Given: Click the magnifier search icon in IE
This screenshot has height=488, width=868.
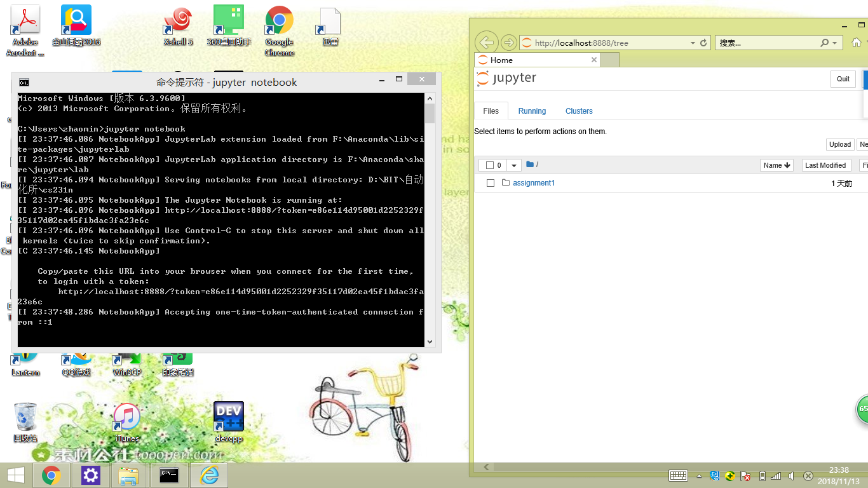Looking at the screenshot, I should [824, 43].
